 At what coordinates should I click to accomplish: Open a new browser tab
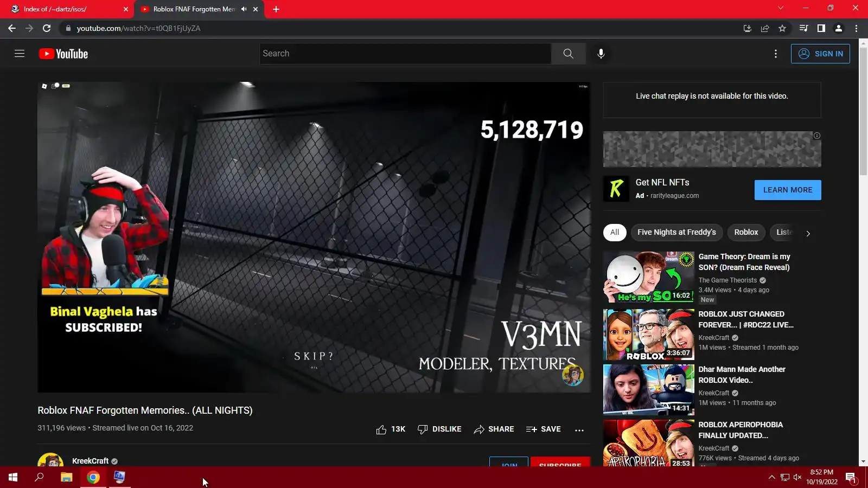[x=276, y=9]
